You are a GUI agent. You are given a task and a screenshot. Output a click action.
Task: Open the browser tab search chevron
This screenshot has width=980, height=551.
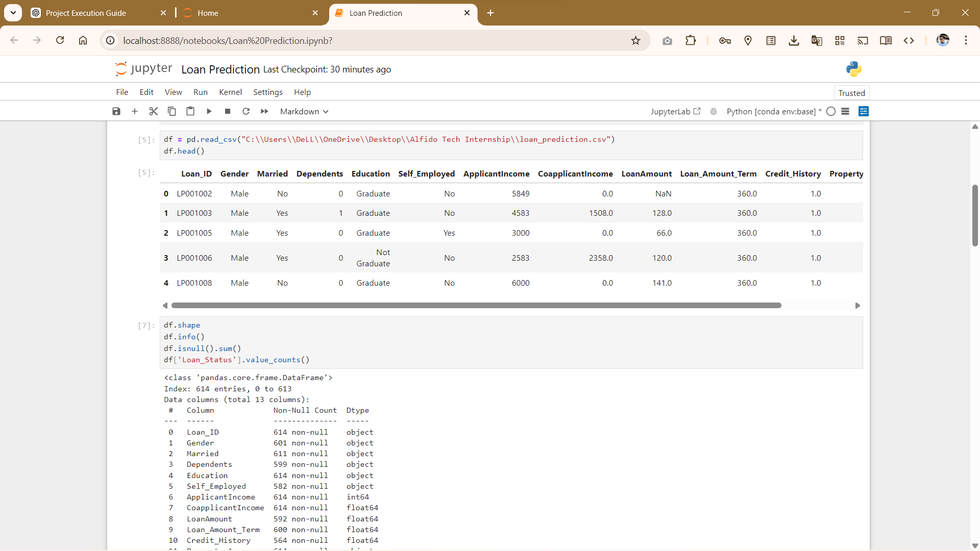[x=13, y=13]
